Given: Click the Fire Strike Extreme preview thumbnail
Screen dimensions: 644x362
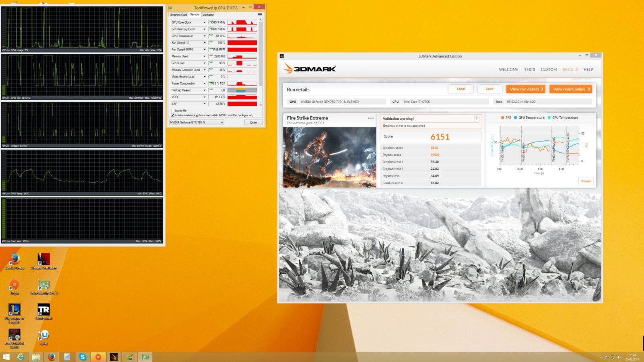Looking at the screenshot, I should coord(330,157).
